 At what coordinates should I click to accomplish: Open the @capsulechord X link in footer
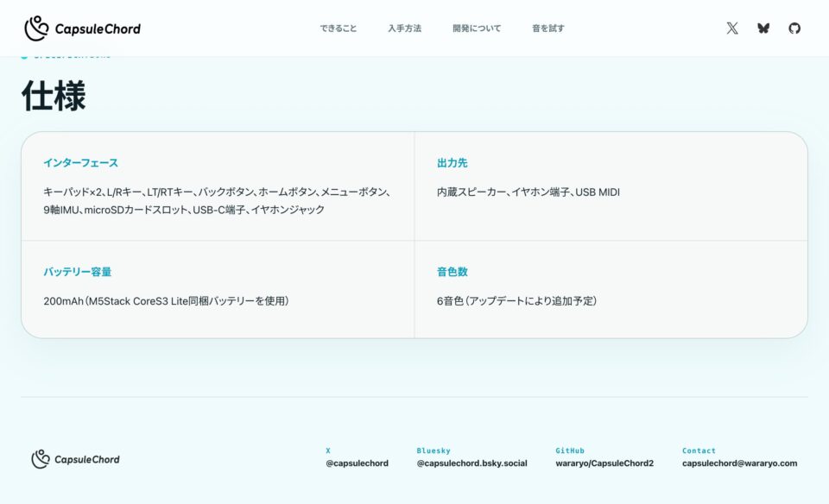click(x=357, y=463)
